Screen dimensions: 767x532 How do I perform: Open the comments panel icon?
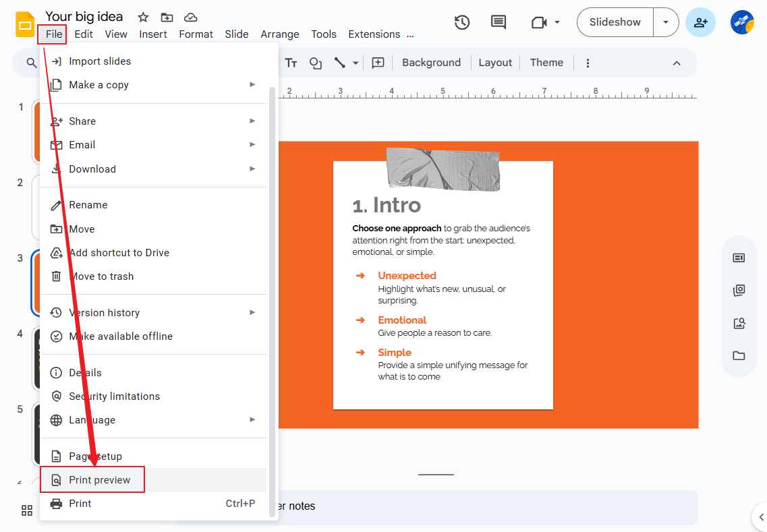pyautogui.click(x=498, y=22)
